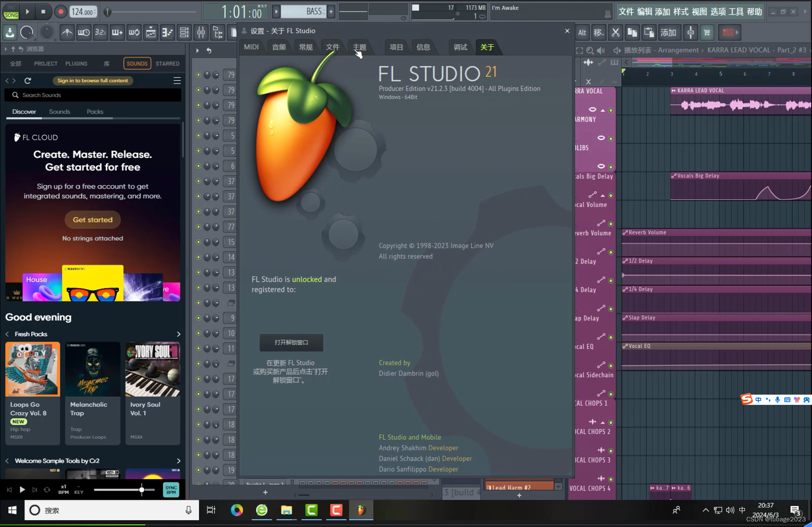Click the countdown before recording icon
Screen dimensions: 812x527
100,32
